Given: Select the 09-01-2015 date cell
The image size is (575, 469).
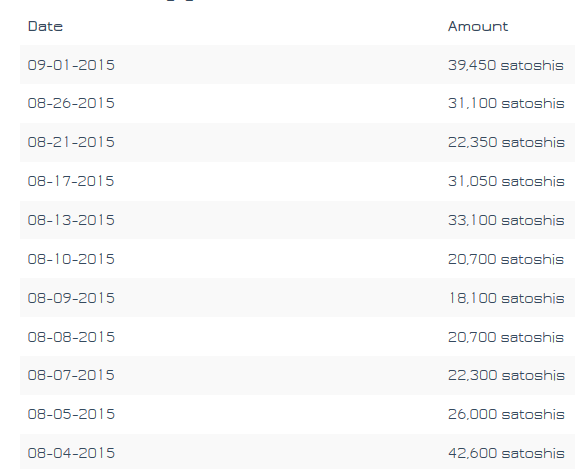Looking at the screenshot, I should tap(71, 65).
